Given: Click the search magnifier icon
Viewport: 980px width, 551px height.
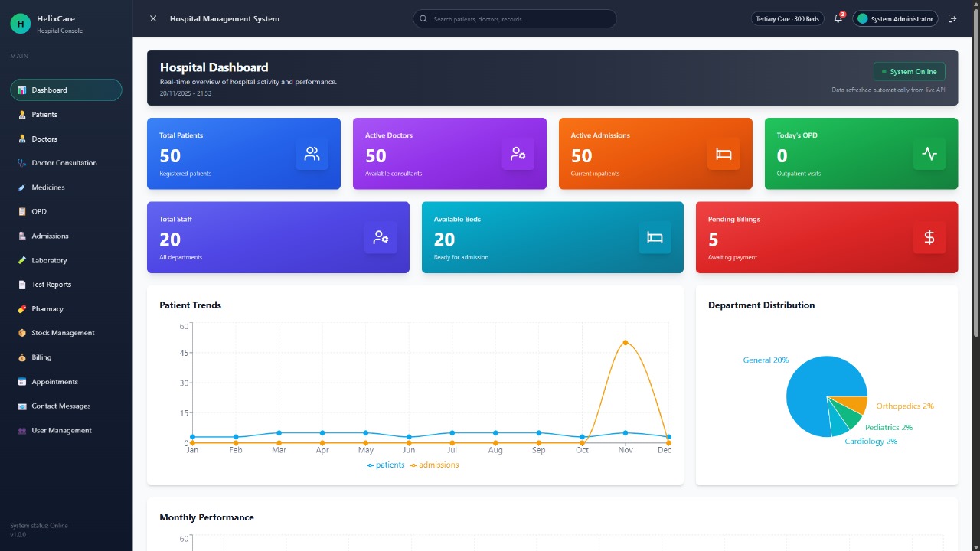Looking at the screenshot, I should (423, 18).
